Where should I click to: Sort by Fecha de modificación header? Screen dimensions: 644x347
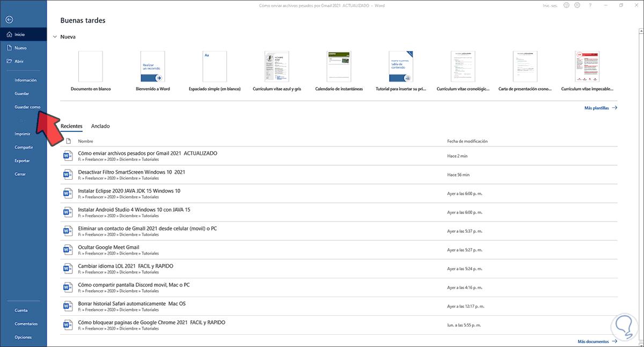tap(467, 141)
